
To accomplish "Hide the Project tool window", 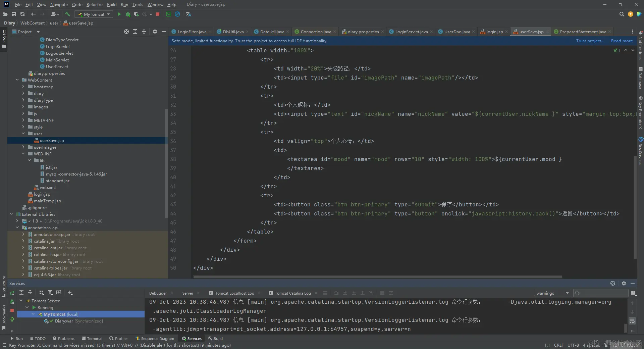I will [x=164, y=32].
